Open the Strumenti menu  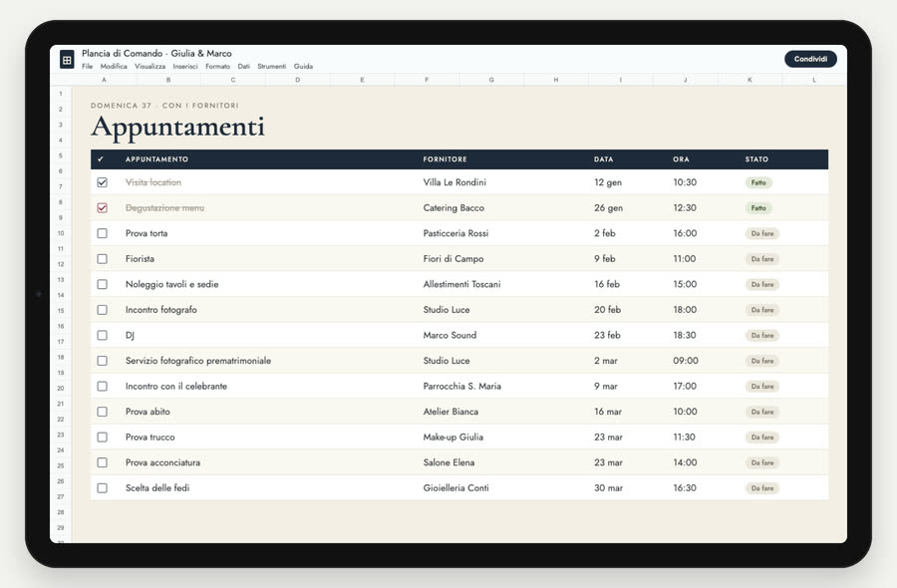tap(271, 67)
